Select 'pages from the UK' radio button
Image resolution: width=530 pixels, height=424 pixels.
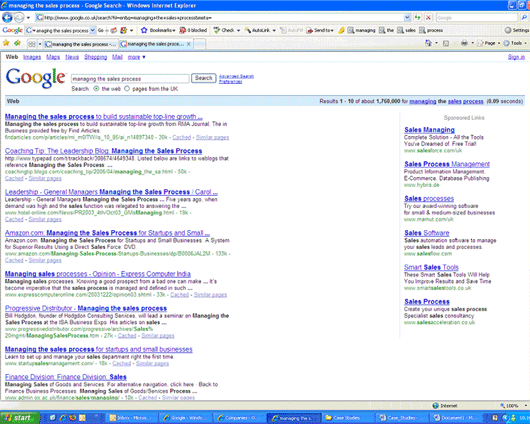(127, 89)
